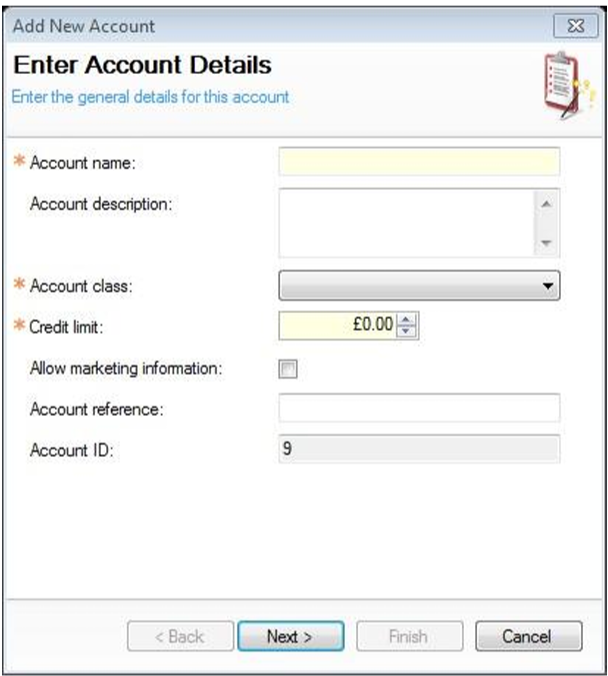Click the Account class dropdown arrow

point(547,286)
